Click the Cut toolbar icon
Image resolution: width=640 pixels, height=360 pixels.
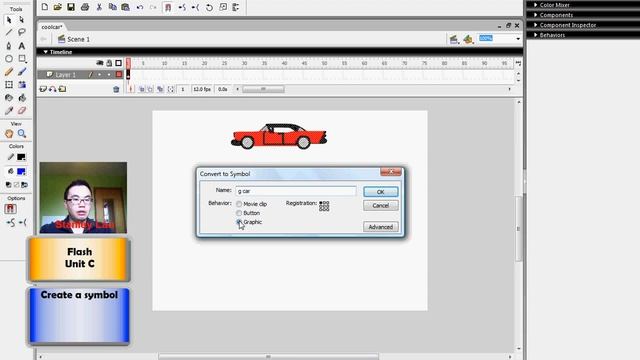[99, 7]
